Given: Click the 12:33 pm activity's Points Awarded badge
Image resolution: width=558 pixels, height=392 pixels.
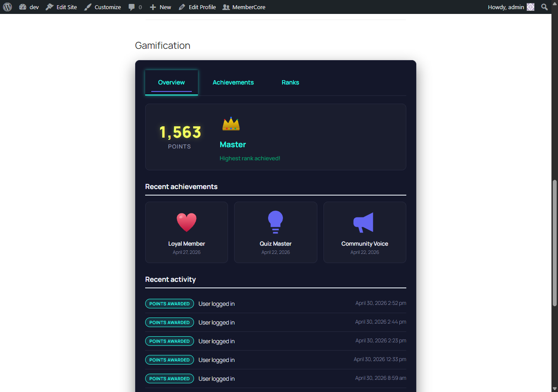Looking at the screenshot, I should click(170, 360).
